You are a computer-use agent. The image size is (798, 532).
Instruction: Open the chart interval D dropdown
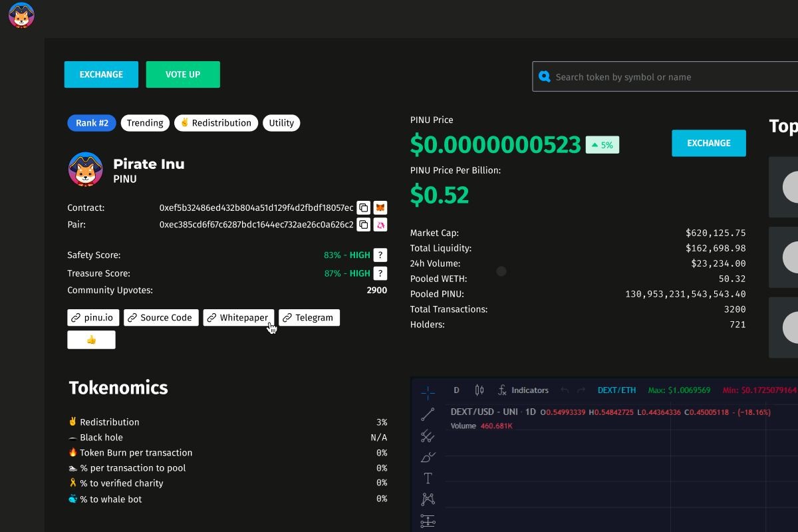point(456,390)
